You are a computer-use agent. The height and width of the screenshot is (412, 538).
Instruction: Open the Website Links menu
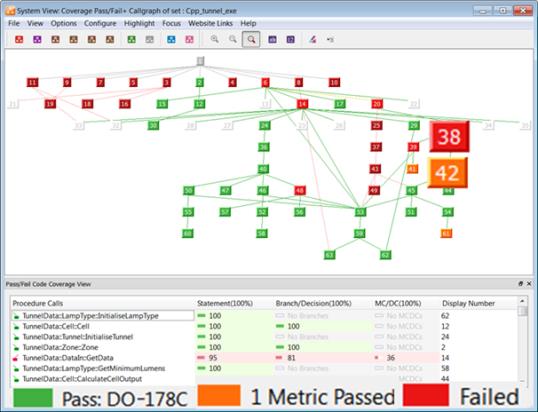pos(210,23)
